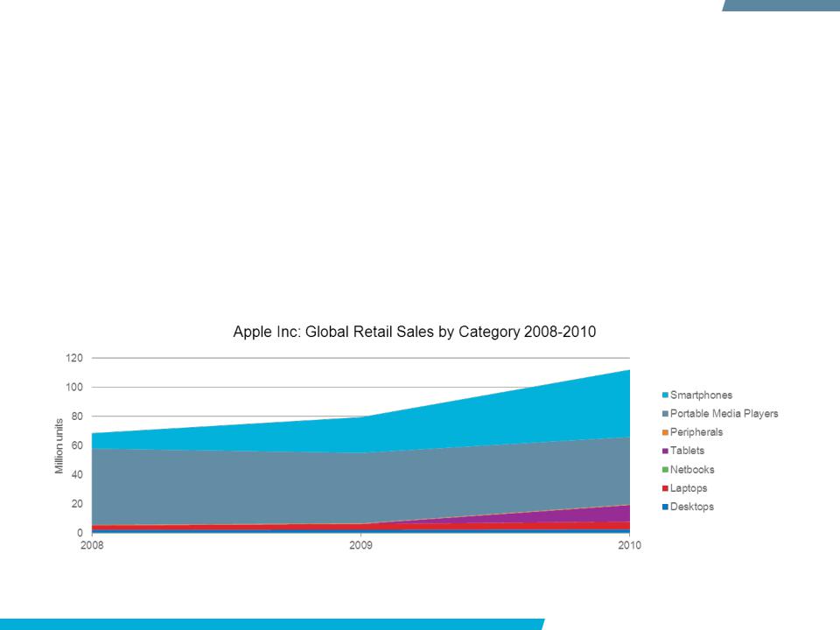The image size is (840, 630).
Task: Select the Smartphones legend label
Action: click(701, 395)
